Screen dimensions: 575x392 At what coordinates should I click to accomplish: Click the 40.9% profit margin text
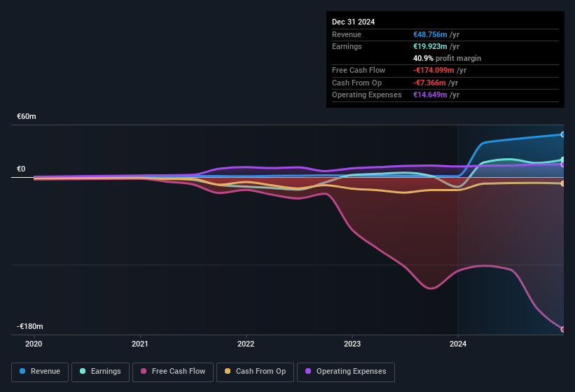(447, 58)
